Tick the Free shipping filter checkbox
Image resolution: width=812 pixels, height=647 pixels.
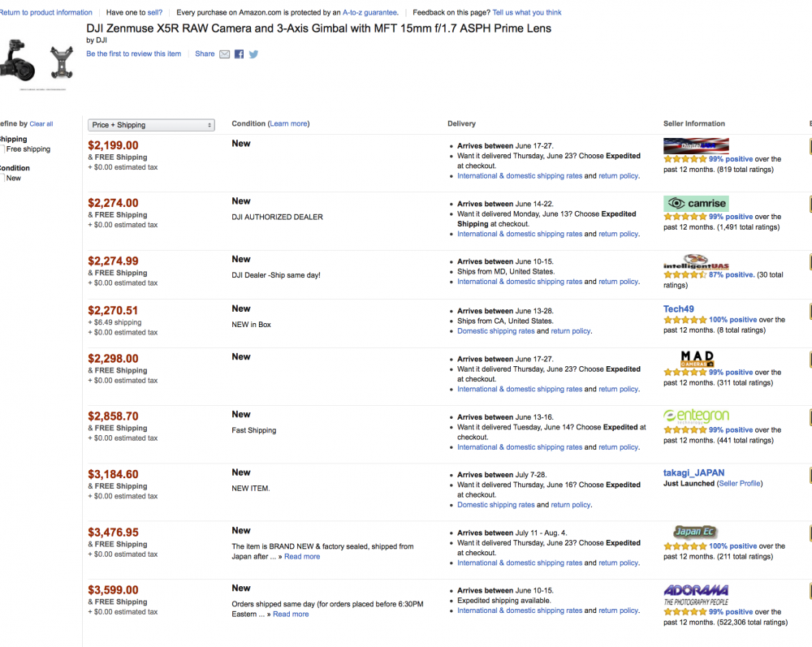2,149
